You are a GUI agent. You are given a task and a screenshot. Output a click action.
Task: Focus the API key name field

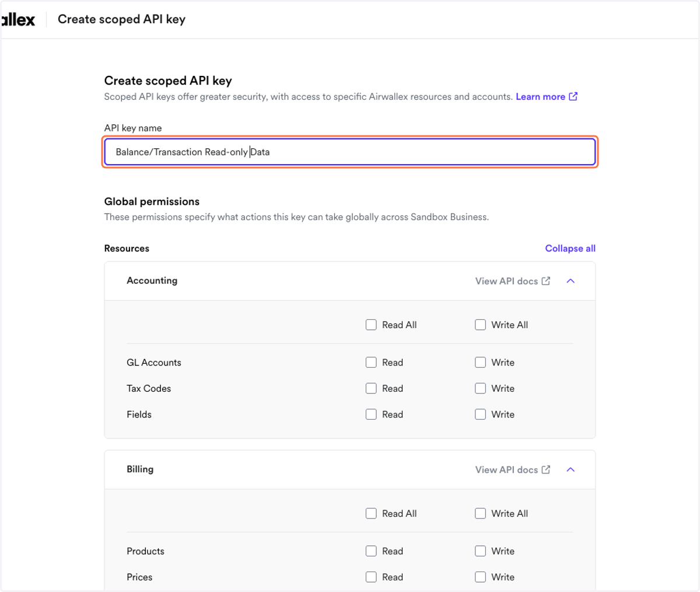click(350, 152)
